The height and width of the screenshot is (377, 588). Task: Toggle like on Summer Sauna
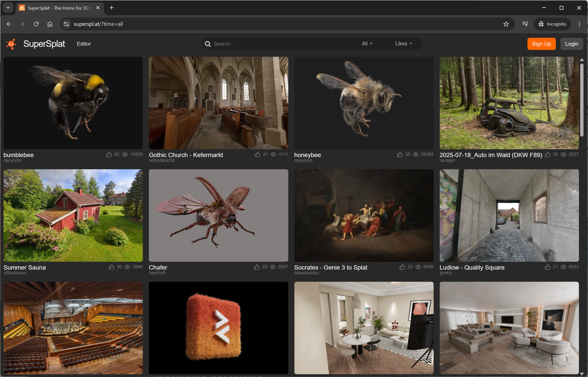[112, 267]
